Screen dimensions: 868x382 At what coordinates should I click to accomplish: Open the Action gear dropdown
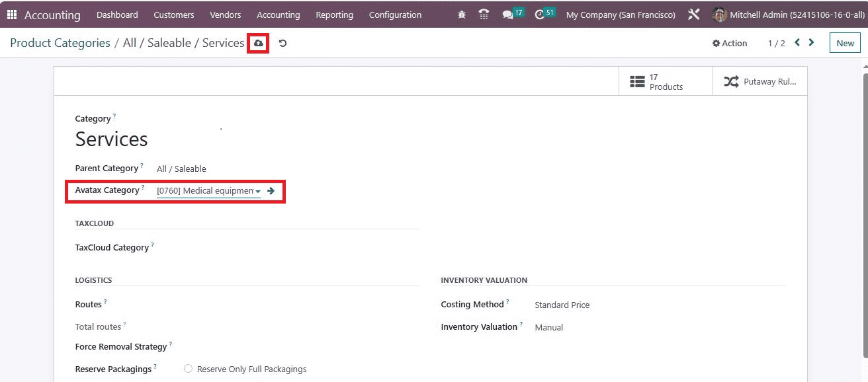point(730,44)
